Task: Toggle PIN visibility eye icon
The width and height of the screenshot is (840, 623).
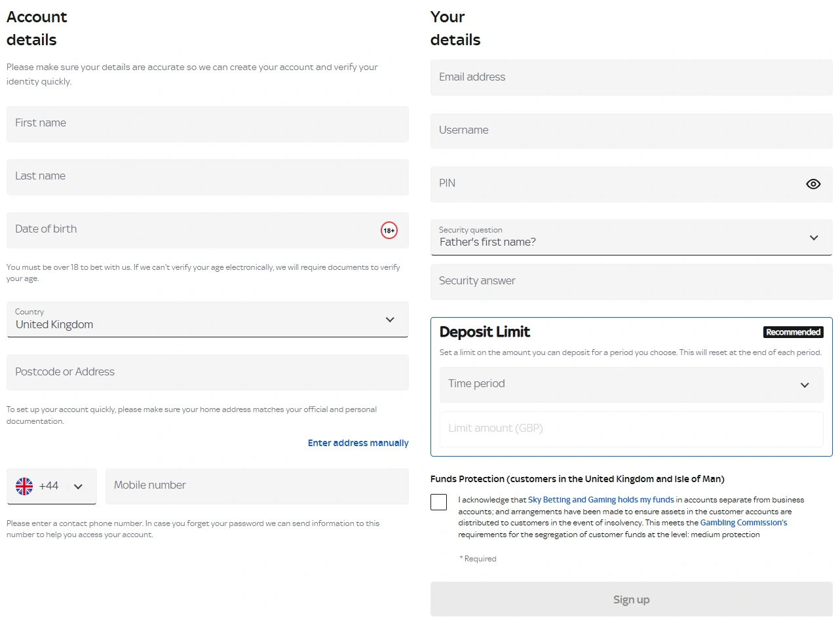Action: coord(813,184)
